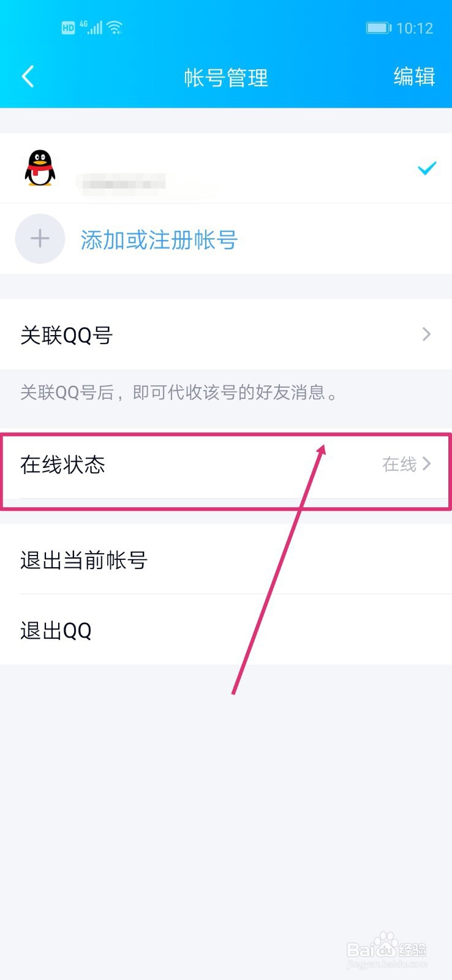The image size is (452, 980).
Task: Tap the blue checkmark on current account
Action: click(426, 168)
